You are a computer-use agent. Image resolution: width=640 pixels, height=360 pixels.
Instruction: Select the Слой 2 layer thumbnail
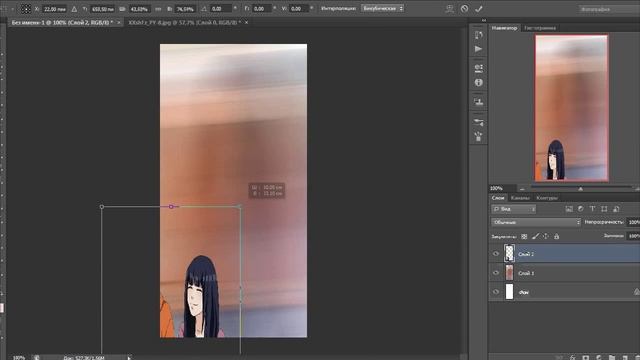[509, 253]
